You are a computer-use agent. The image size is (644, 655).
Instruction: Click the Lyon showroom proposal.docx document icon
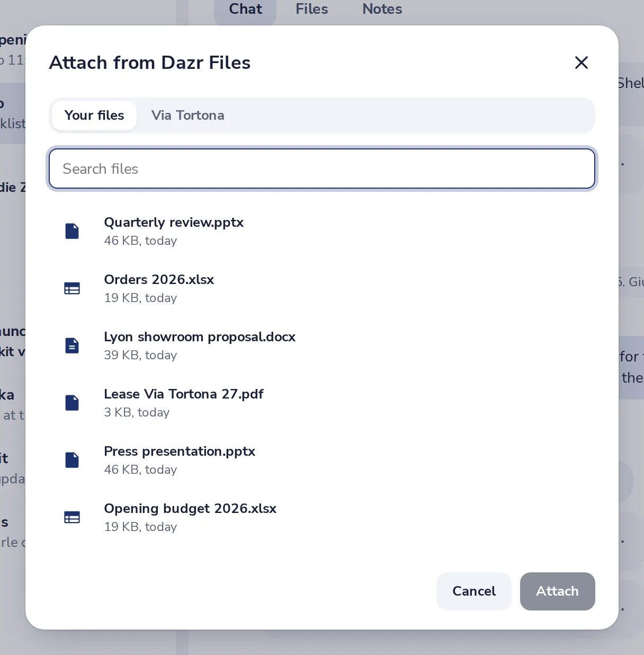point(72,346)
